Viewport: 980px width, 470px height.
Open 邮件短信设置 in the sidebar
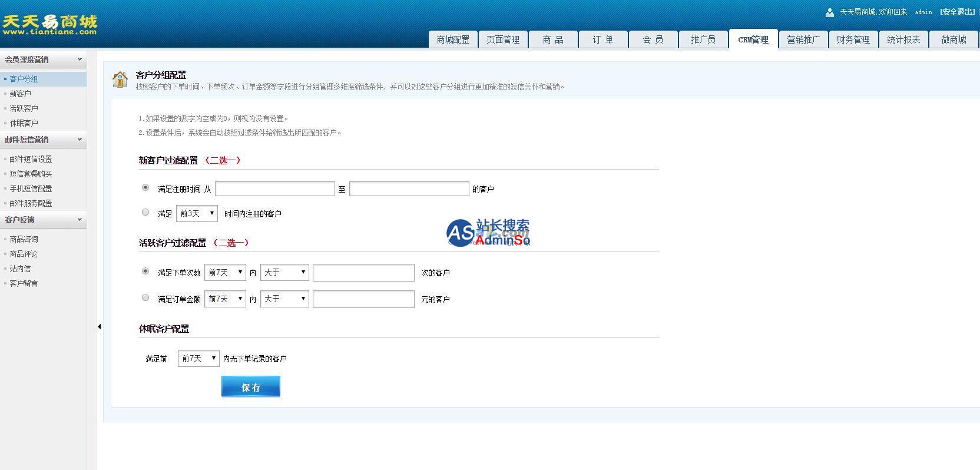31,159
